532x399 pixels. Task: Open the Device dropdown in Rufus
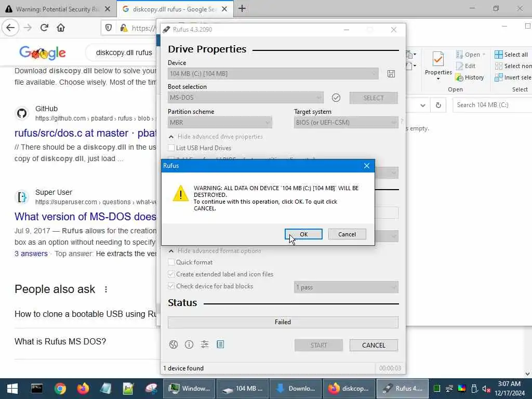(x=273, y=74)
